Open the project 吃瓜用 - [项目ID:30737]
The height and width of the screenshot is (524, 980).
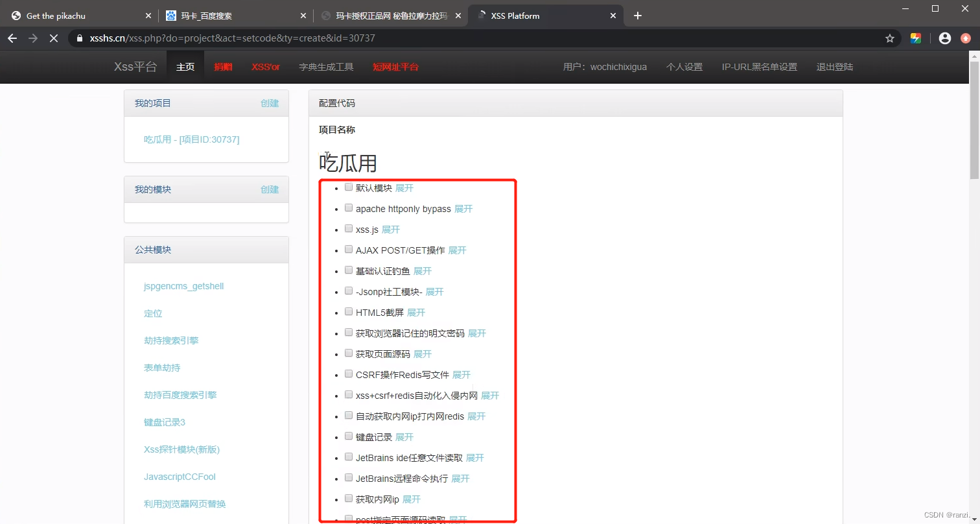click(x=192, y=139)
